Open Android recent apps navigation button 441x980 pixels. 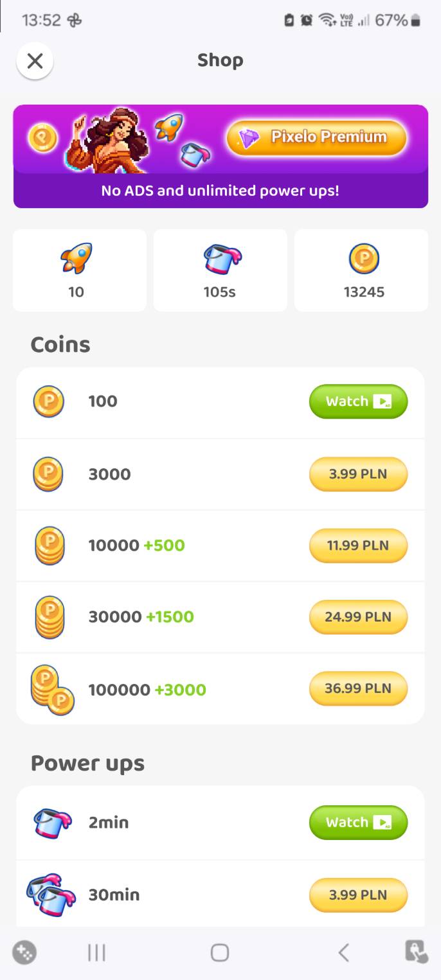coord(96,952)
